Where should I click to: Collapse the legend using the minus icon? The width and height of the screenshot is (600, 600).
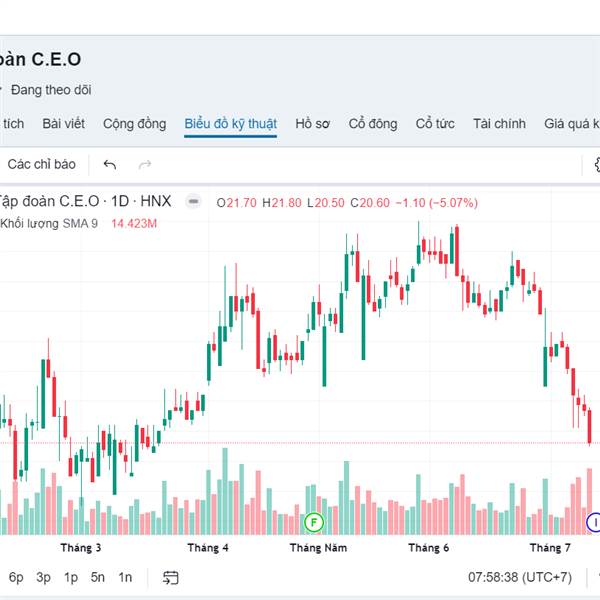point(194,201)
